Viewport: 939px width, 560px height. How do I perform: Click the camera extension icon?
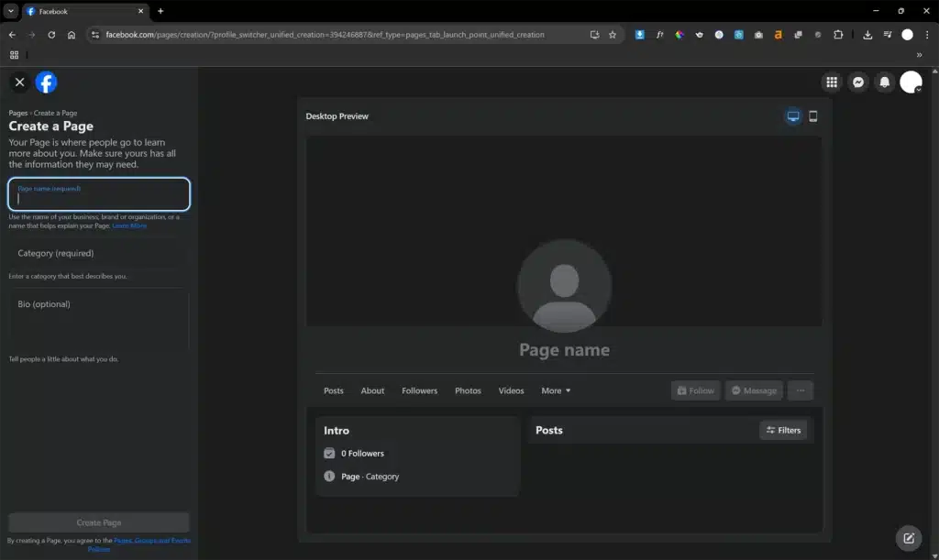pos(758,35)
